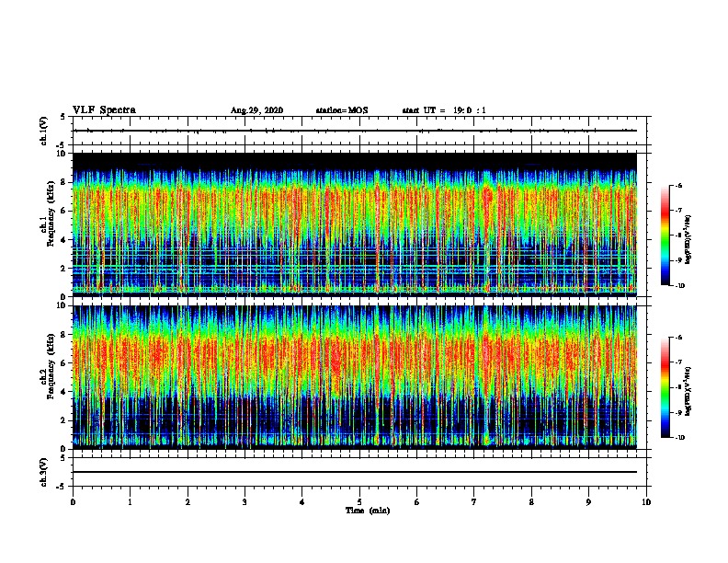
Task: Click the "8" kHz tick on ch.1 frequency axis
Action: [x=64, y=182]
